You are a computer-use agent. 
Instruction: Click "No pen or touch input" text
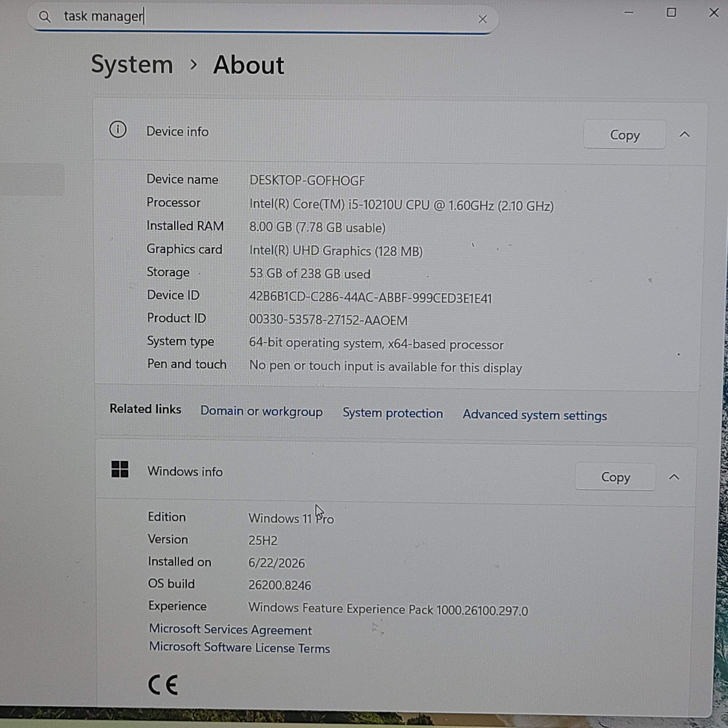pyautogui.click(x=385, y=366)
